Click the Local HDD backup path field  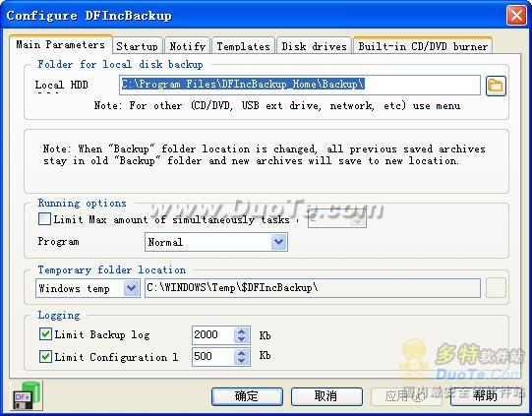[x=300, y=85]
